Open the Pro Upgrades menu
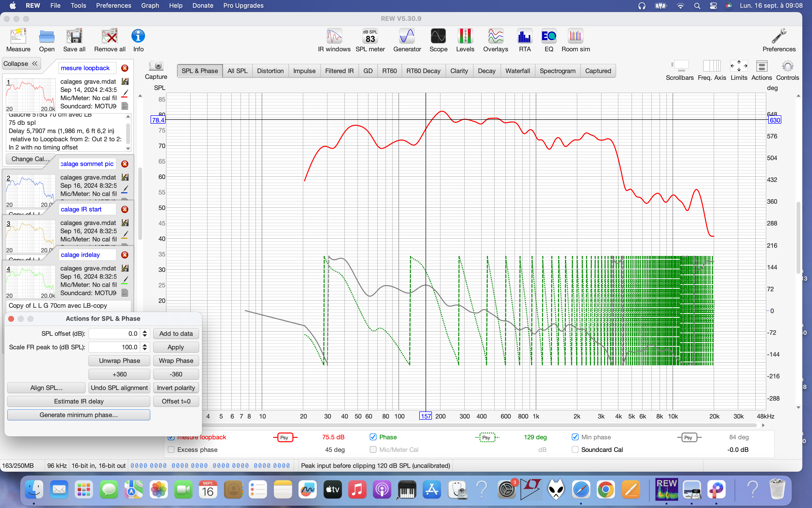Viewport: 812px width, 508px height. [x=243, y=6]
